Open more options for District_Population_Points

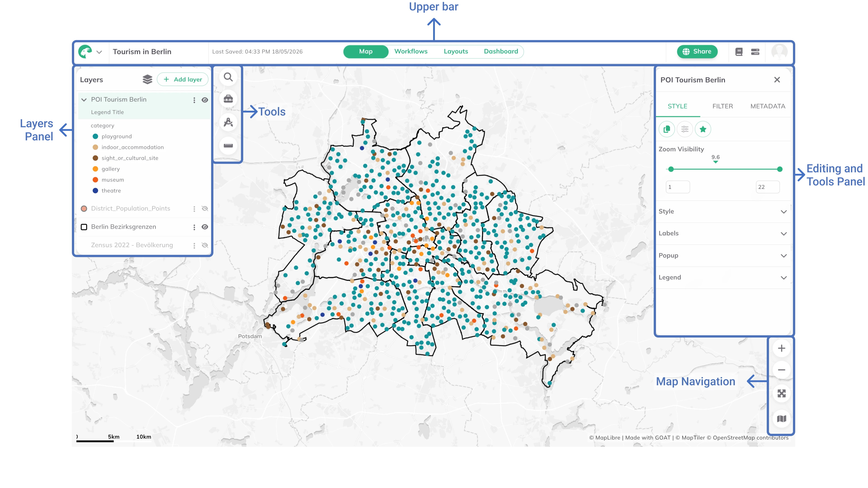[194, 209]
